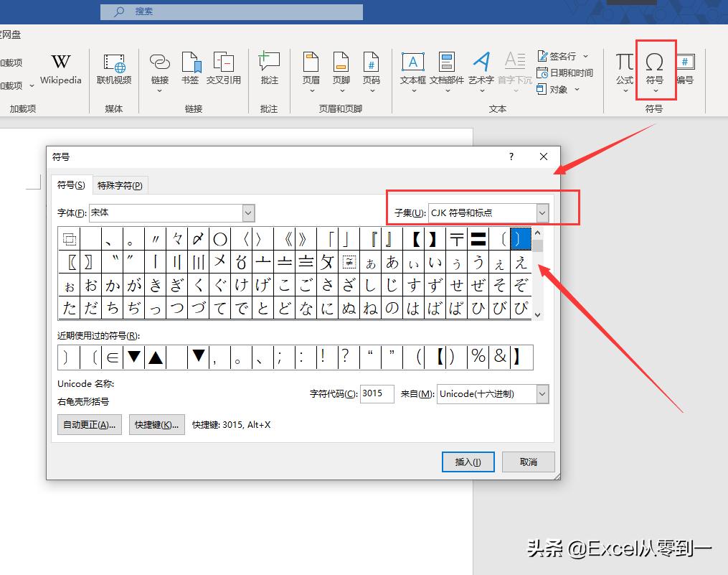728x575 pixels.
Task: Insert an online video (联机视频)
Action: pyautogui.click(x=114, y=69)
